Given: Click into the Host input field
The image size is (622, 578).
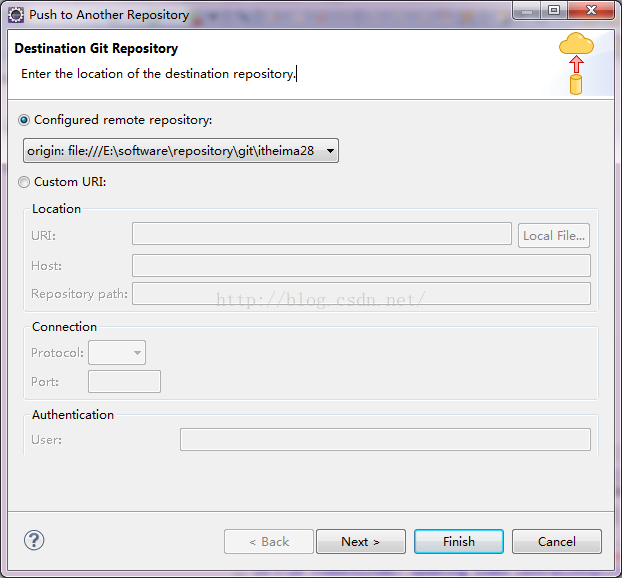Looking at the screenshot, I should click(x=361, y=266).
